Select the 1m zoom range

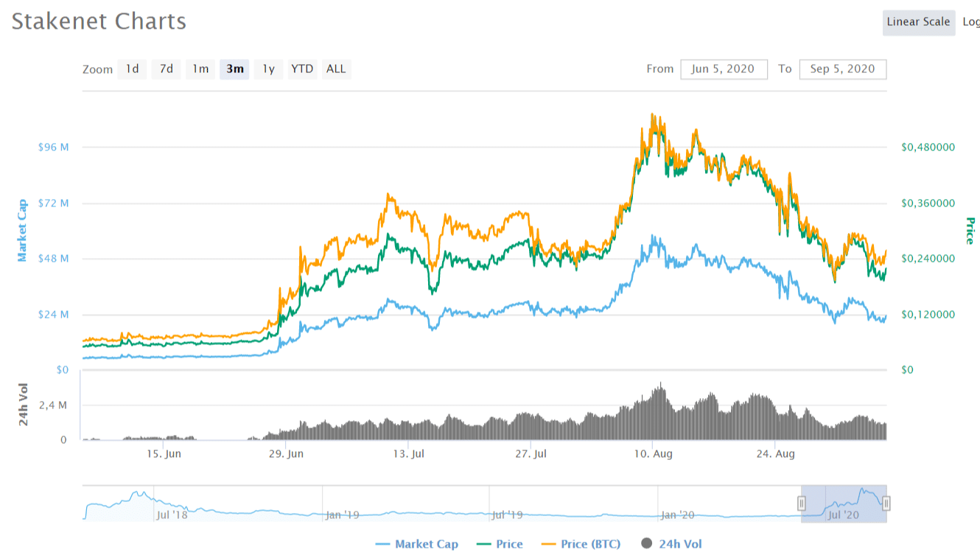(x=200, y=69)
